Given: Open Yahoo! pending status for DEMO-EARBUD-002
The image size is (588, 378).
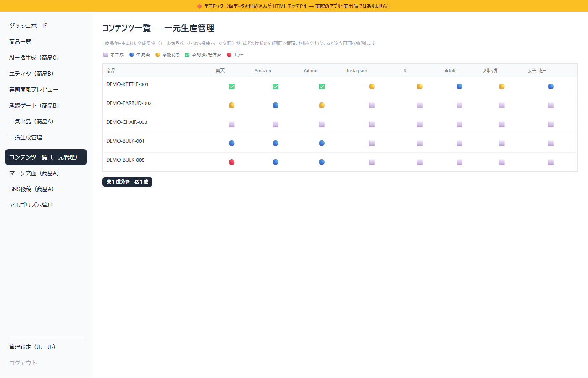Looking at the screenshot, I should pyautogui.click(x=322, y=105).
